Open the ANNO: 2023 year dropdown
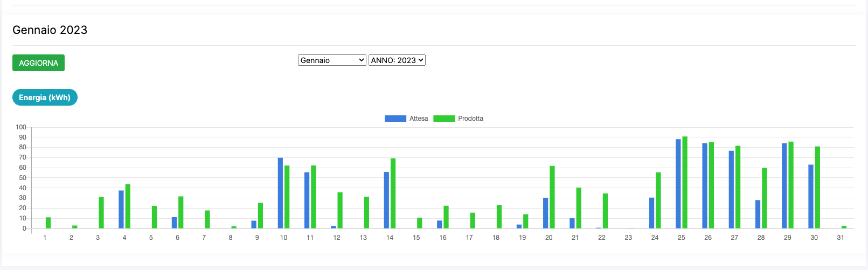The height and width of the screenshot is (270, 868). 397,60
